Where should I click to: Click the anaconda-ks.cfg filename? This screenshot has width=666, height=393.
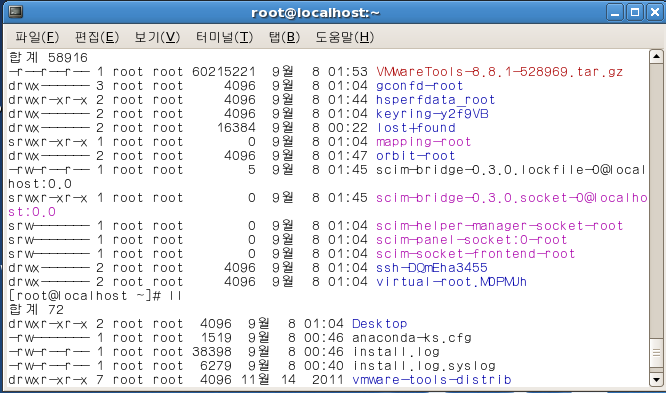point(412,338)
